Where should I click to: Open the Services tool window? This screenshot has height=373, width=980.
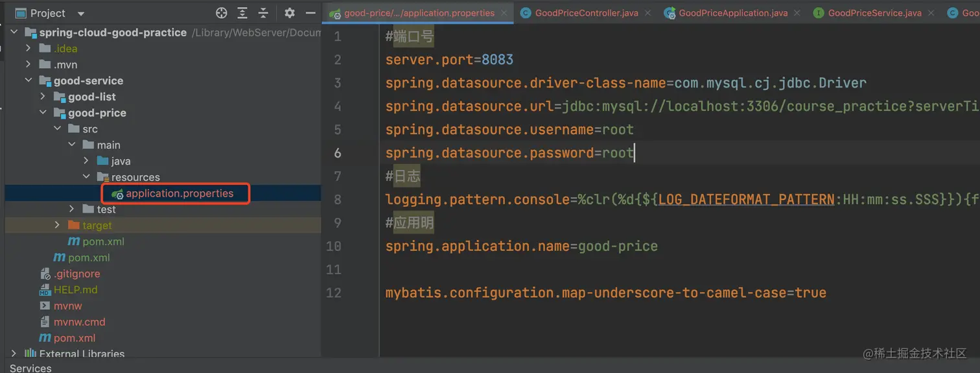(30, 368)
